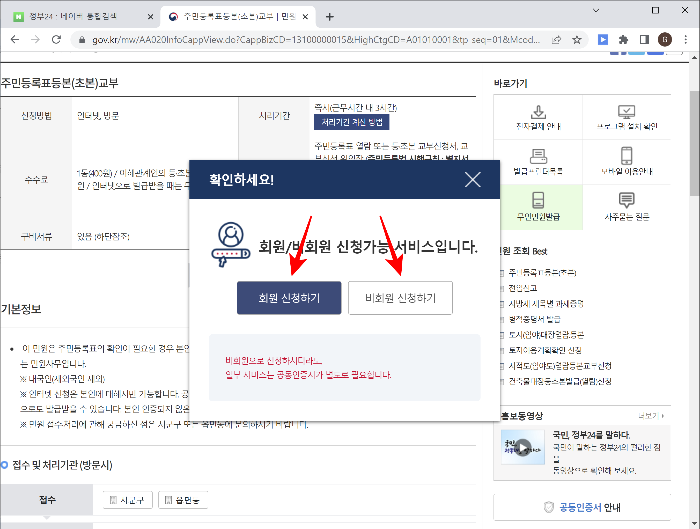This screenshot has width=700, height=529.
Task: Open 건축물대장등초본발급(열람)신청 link
Action: [x=560, y=381]
